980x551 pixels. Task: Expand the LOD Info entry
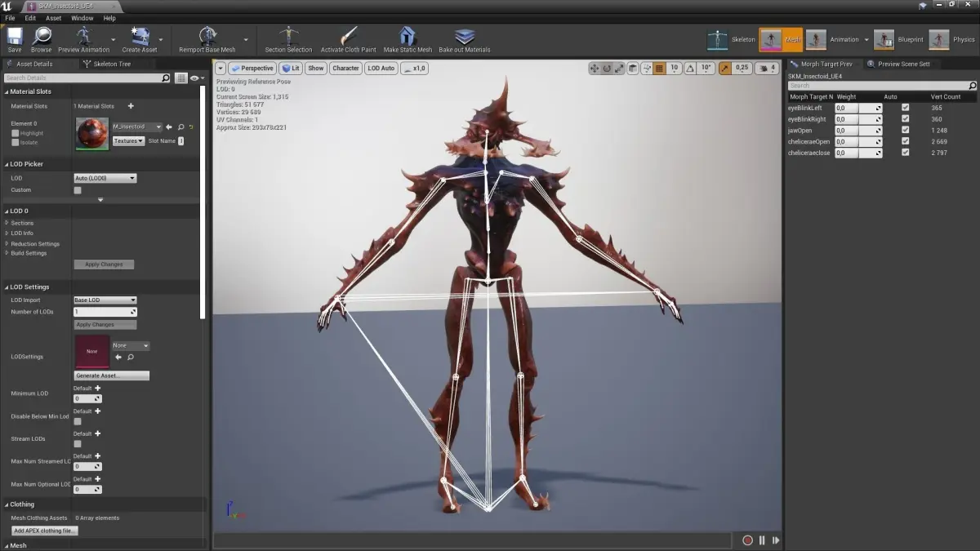7,233
